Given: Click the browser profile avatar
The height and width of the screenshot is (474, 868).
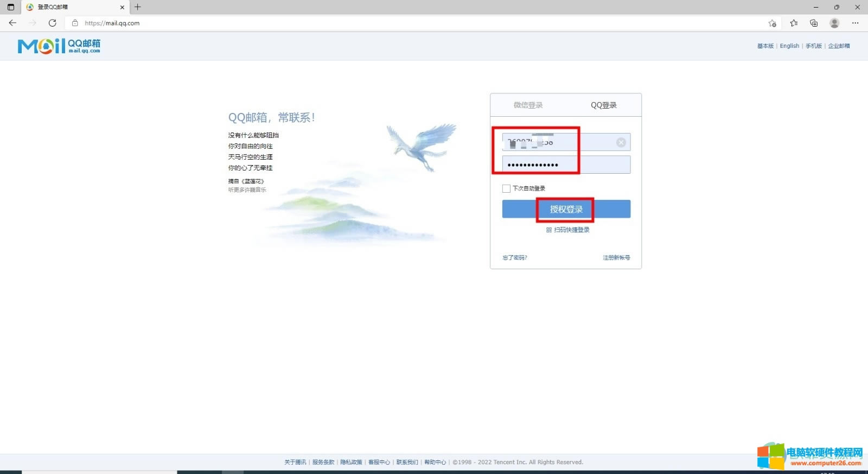Looking at the screenshot, I should tap(834, 23).
